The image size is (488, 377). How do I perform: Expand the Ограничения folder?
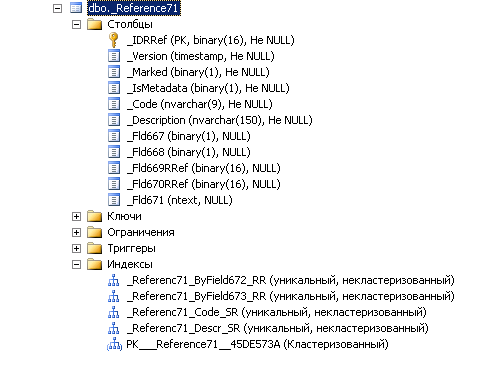76,232
